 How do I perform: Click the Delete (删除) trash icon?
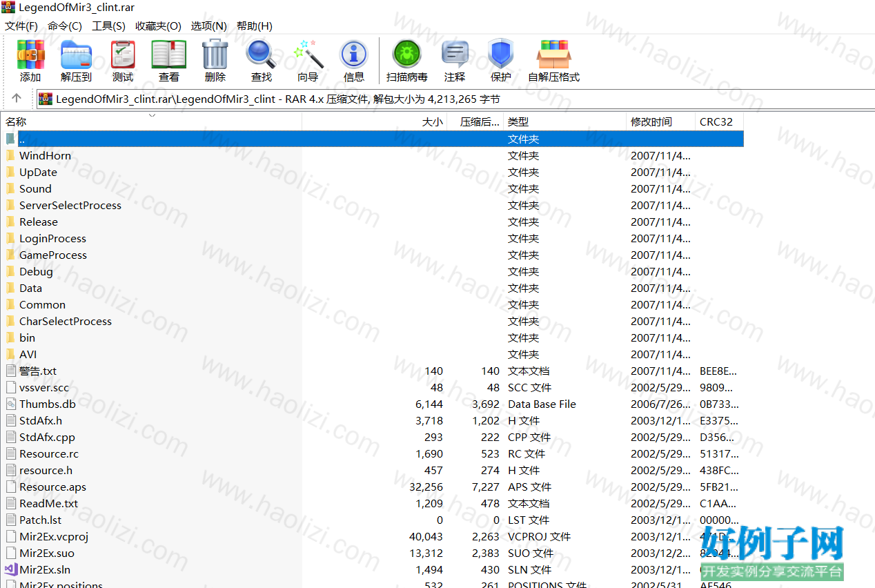215,55
